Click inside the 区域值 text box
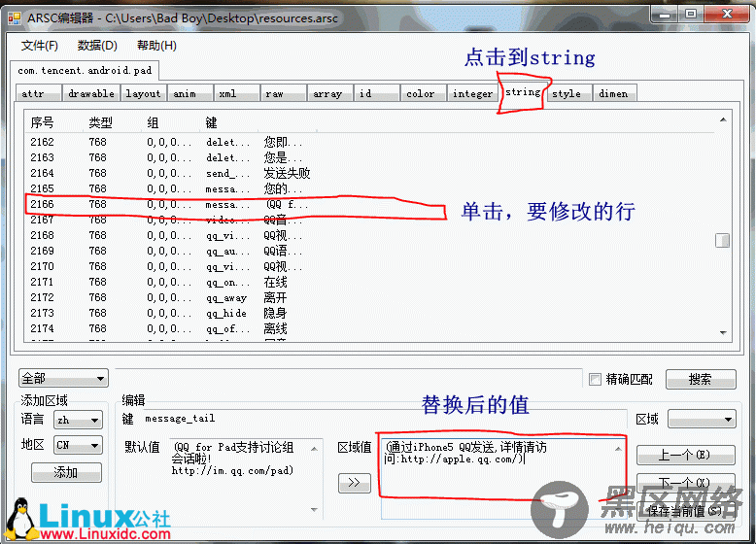This screenshot has width=756, height=544. tap(503, 478)
